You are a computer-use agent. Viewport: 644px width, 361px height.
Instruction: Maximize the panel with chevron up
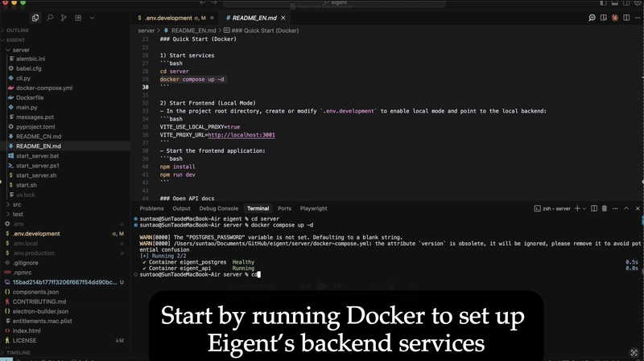626,208
